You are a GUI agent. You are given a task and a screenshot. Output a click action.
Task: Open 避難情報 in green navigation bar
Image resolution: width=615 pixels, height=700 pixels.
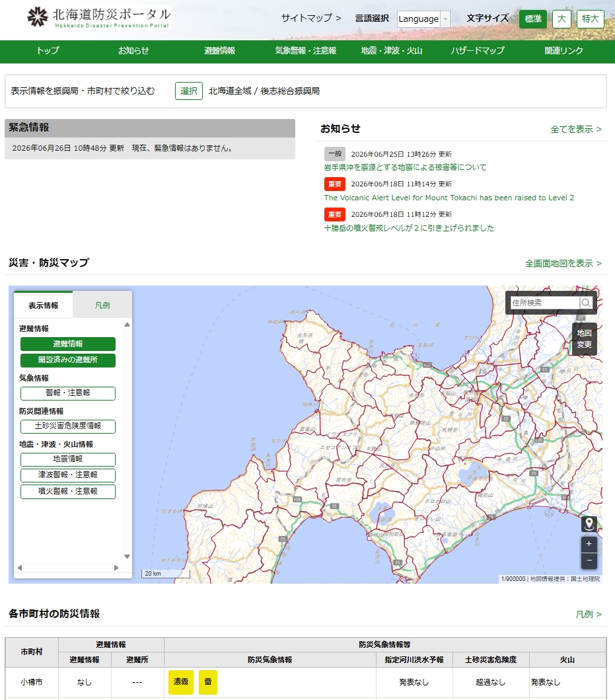[x=219, y=51]
